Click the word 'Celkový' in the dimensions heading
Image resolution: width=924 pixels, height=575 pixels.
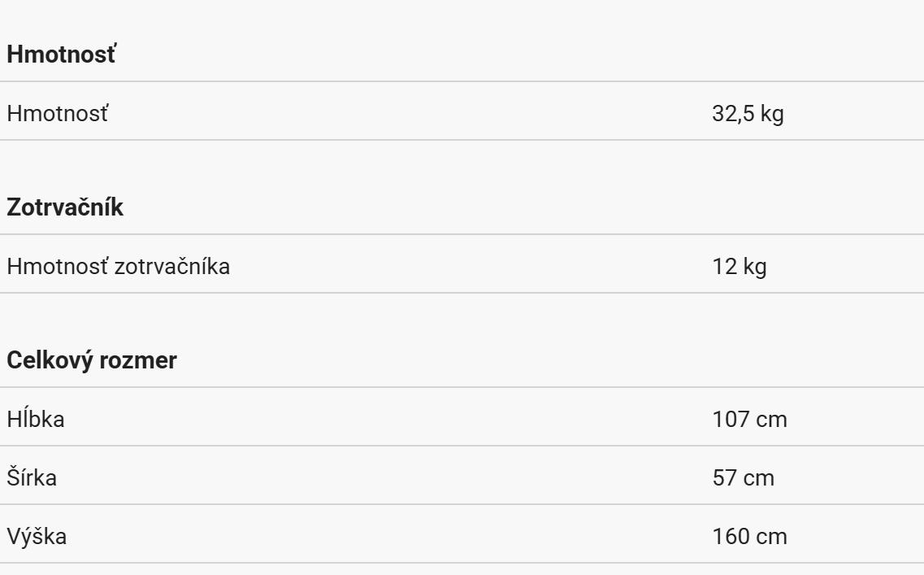pos(50,360)
